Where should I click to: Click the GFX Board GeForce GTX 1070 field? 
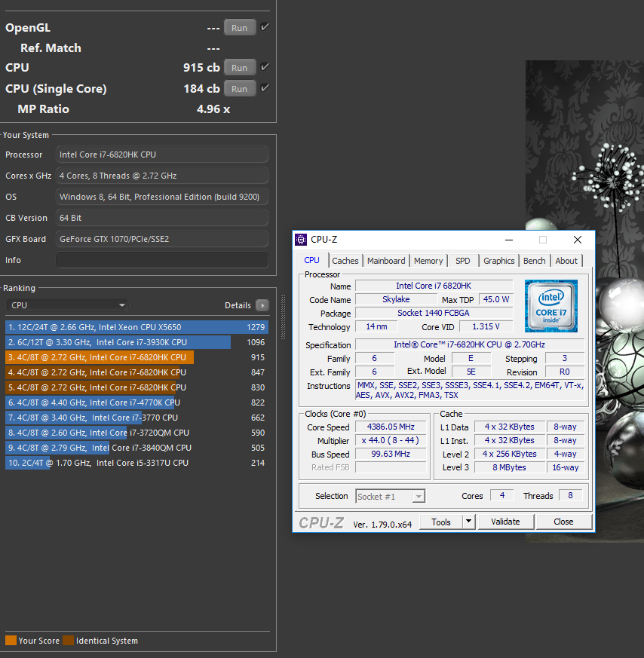pos(162,239)
